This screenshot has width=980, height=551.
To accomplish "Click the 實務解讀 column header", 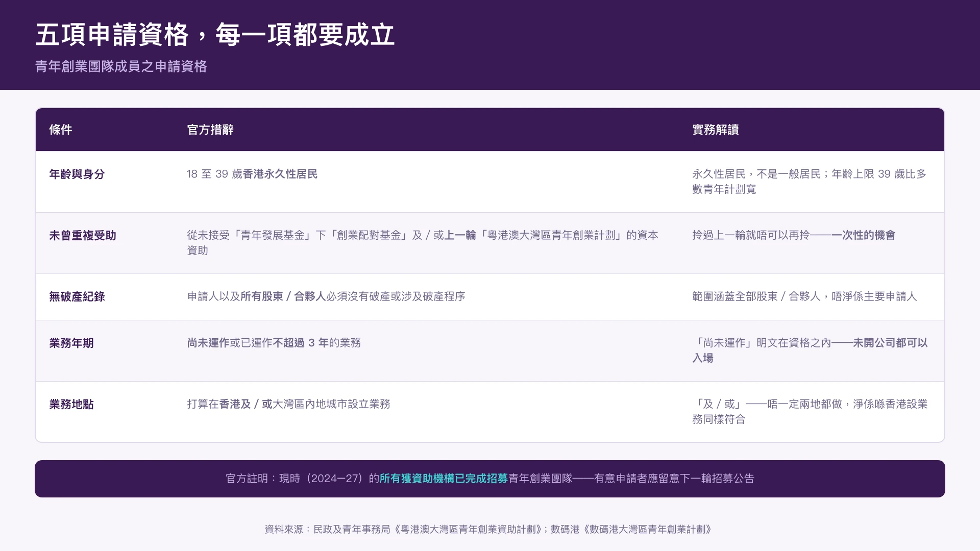I will (716, 130).
